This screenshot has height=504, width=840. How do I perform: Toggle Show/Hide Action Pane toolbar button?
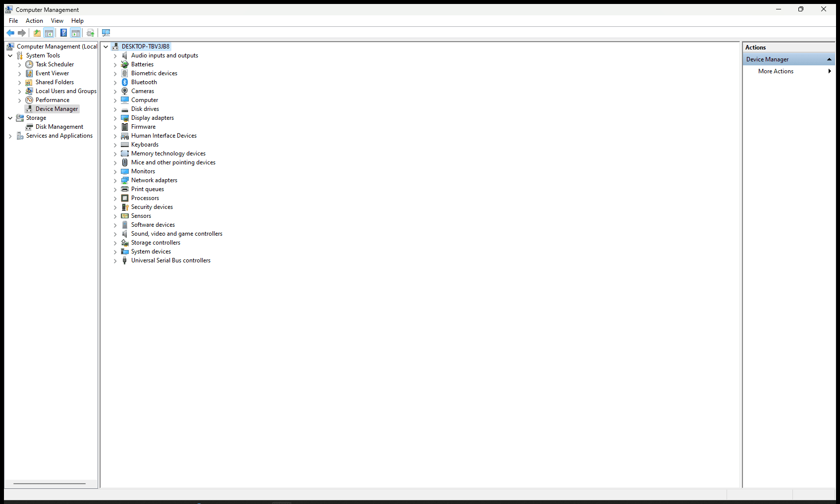coord(76,33)
